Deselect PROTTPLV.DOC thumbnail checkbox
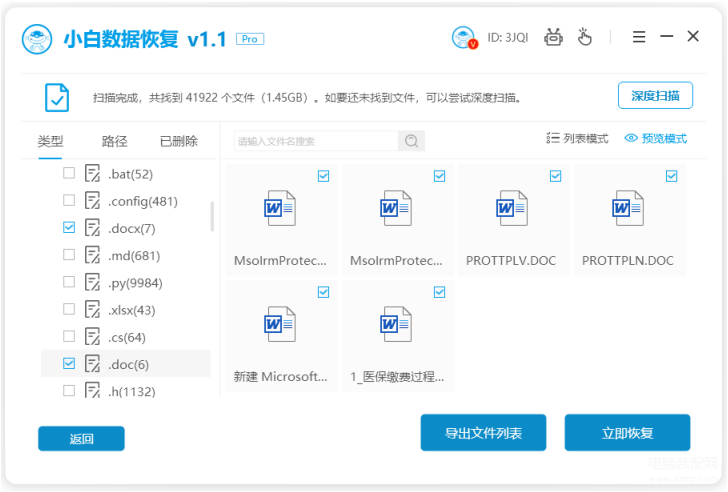The width and height of the screenshot is (728, 492). [555, 176]
